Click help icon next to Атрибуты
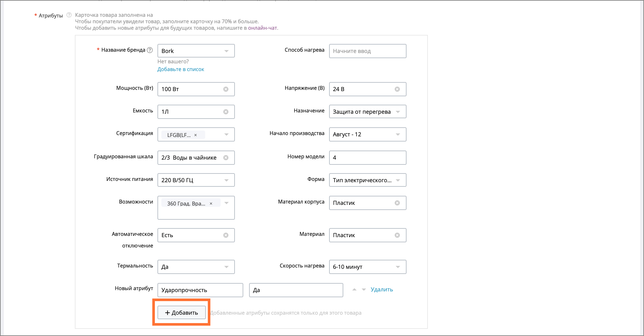644x336 pixels. click(69, 15)
